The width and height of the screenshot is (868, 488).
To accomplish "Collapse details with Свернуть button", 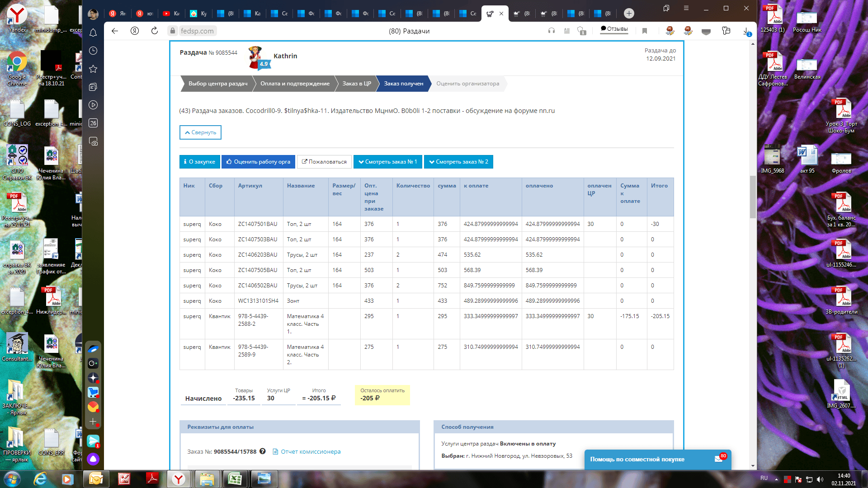I will pyautogui.click(x=200, y=132).
